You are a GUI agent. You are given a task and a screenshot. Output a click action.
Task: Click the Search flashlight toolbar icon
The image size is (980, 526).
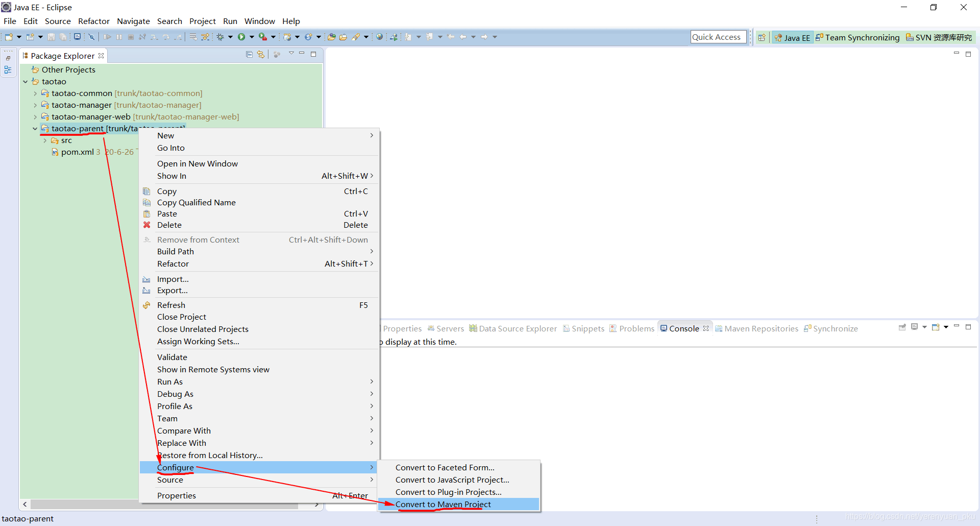click(356, 37)
